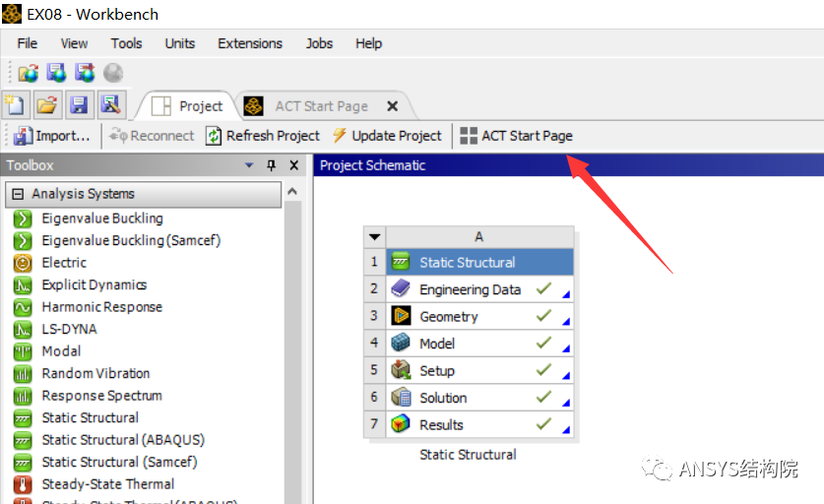Click system name label below system A
This screenshot has width=824, height=504.
(x=468, y=455)
